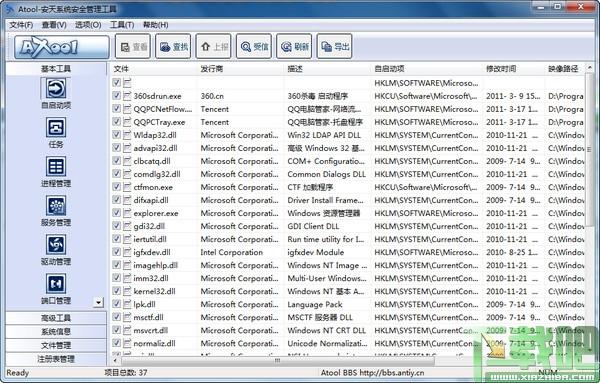The height and width of the screenshot is (383, 600).
Task: Uncheck the comdlg32.dll row checkbox
Action: pos(116,174)
